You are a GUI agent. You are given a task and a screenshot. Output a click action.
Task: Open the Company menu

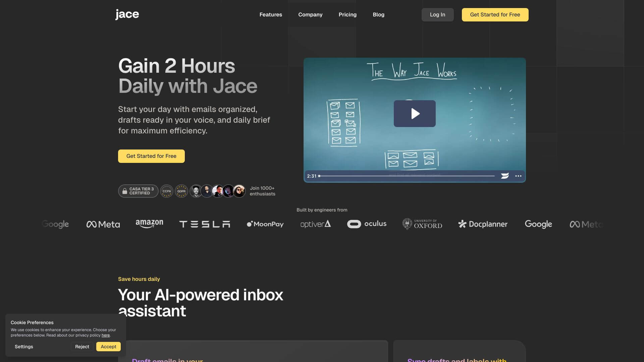[x=310, y=14]
